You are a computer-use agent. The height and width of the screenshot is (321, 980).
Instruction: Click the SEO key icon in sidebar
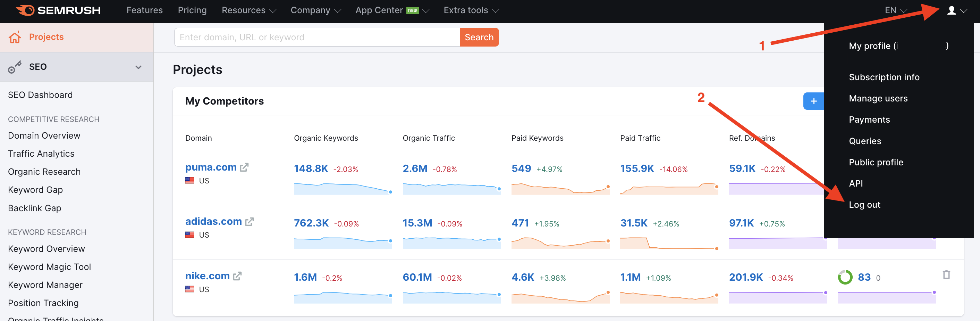[15, 67]
